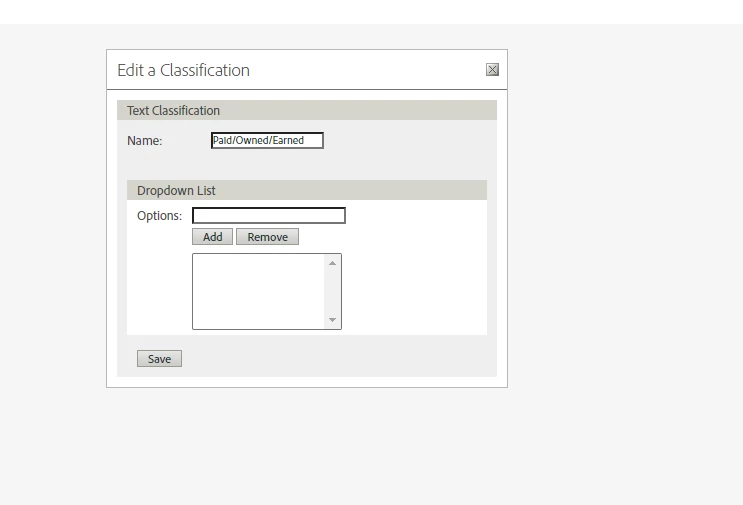Close the Edit a Classification dialog
This screenshot has width=743, height=505.
point(492,70)
